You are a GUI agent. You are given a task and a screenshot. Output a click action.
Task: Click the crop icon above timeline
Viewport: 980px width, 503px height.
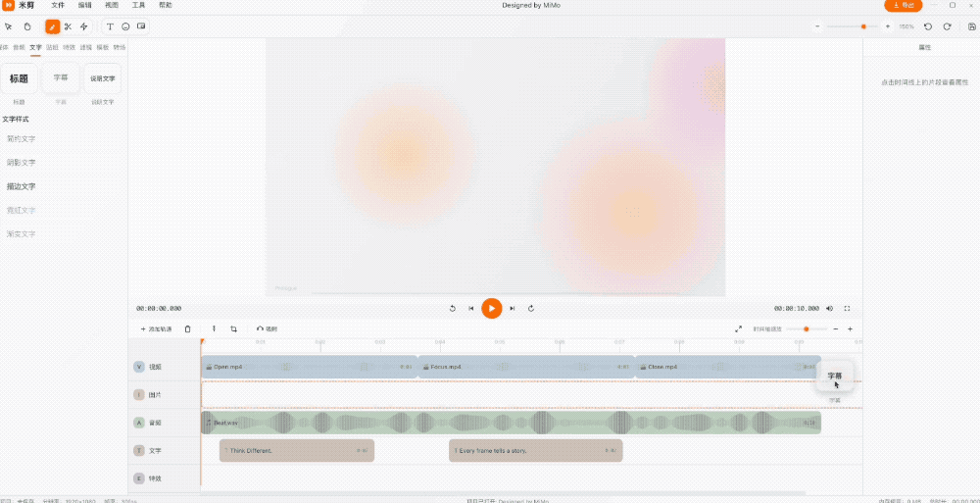pos(234,329)
